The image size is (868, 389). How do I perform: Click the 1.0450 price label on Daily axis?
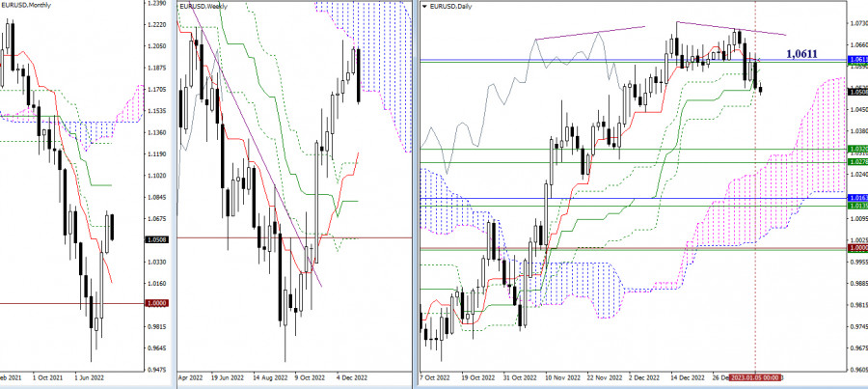tap(858, 110)
